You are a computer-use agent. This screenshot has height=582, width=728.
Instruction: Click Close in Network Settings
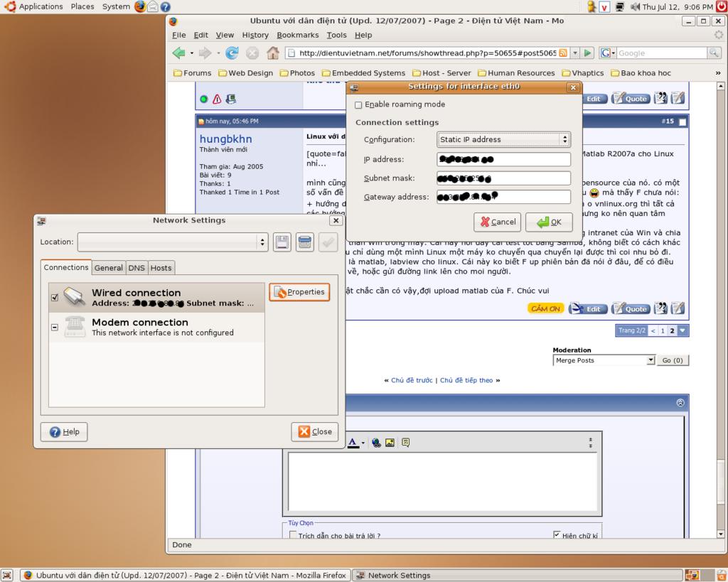pos(315,431)
